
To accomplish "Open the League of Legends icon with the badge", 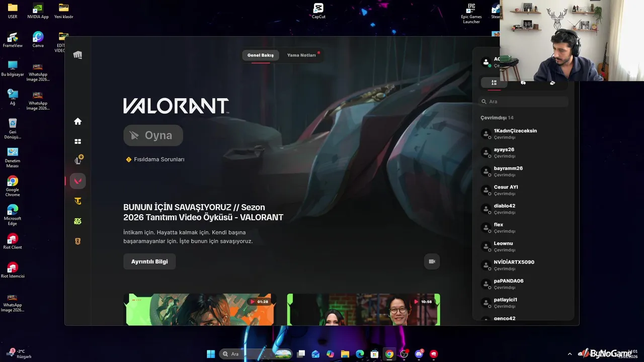I will [78, 160].
